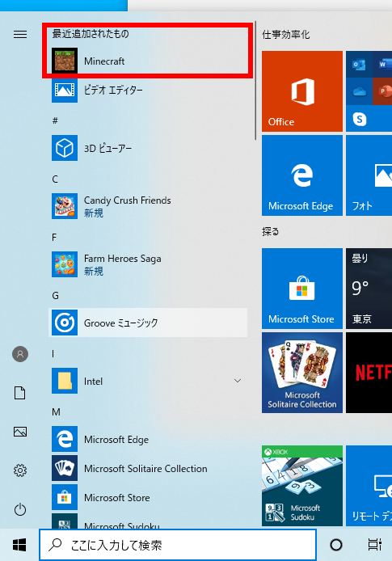Click the app list scrollbar
The height and width of the screenshot is (561, 392).
pos(255,81)
